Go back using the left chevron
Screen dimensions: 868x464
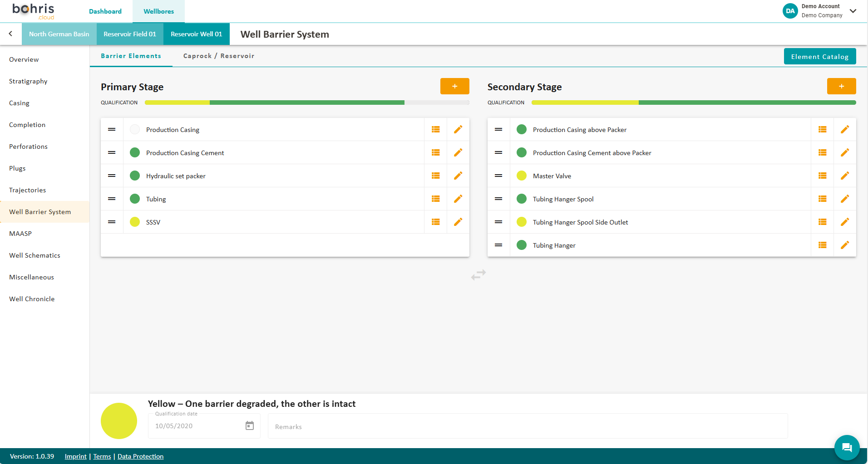pos(10,34)
